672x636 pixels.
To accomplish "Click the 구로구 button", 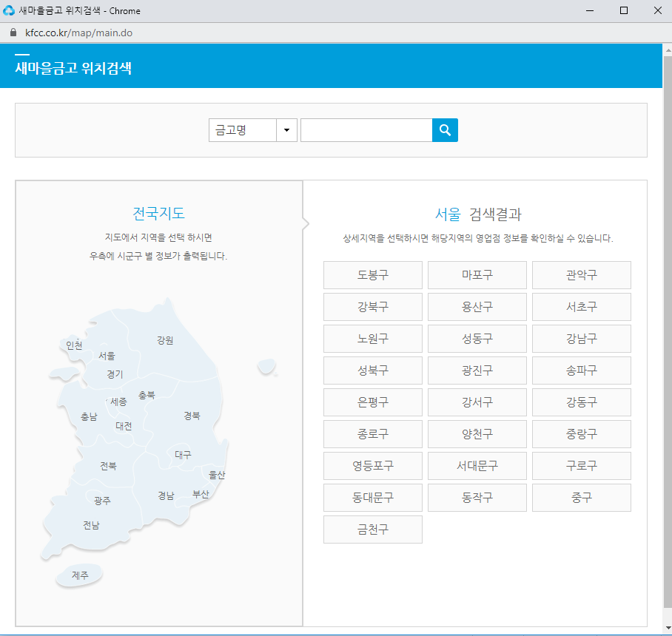I will 582,466.
